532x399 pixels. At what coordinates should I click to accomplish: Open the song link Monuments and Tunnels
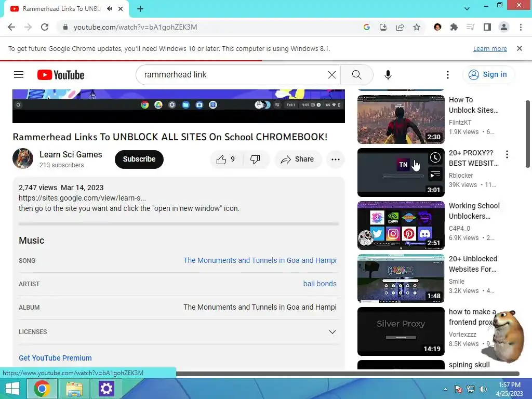coord(260,261)
